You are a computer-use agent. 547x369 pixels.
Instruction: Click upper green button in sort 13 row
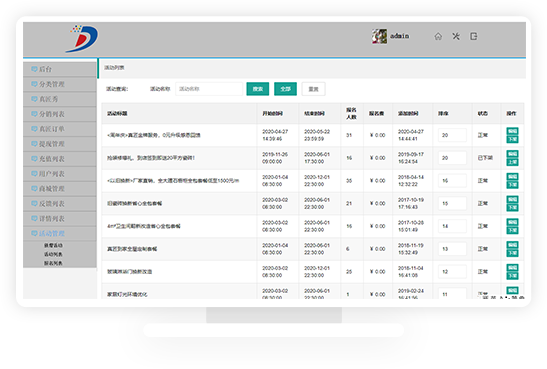coord(512,245)
